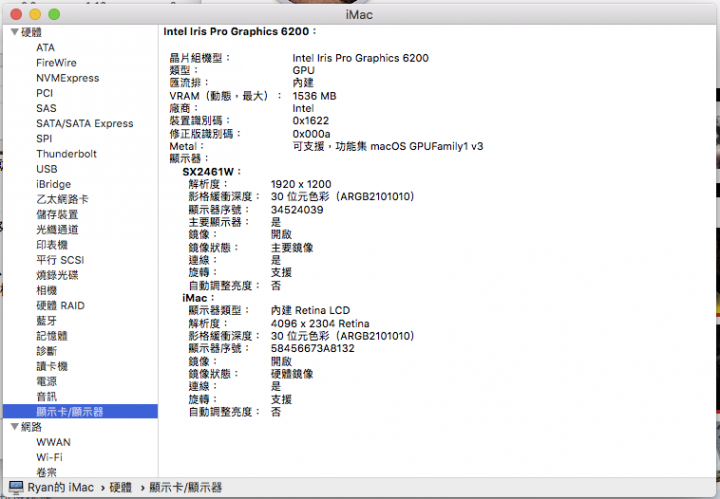Select 診斷 diagnostics entry
This screenshot has height=499, width=720.
tap(47, 351)
